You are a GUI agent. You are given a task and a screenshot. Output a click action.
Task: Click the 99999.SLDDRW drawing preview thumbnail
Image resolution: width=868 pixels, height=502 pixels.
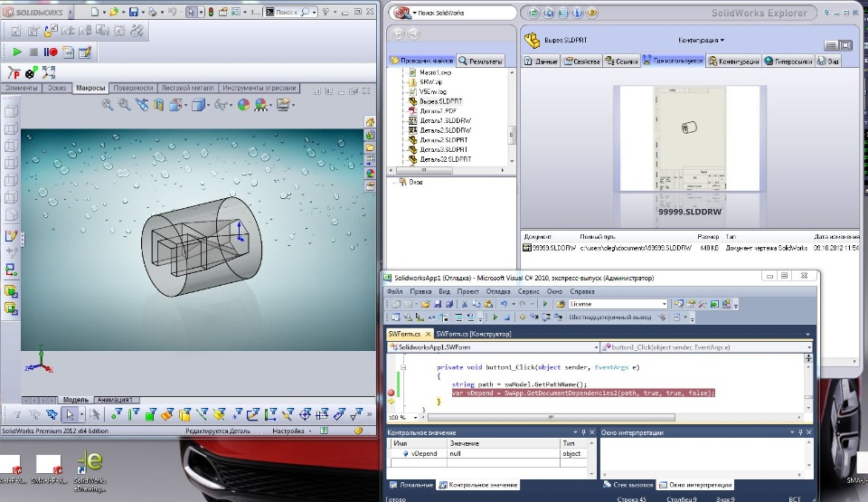(x=690, y=138)
